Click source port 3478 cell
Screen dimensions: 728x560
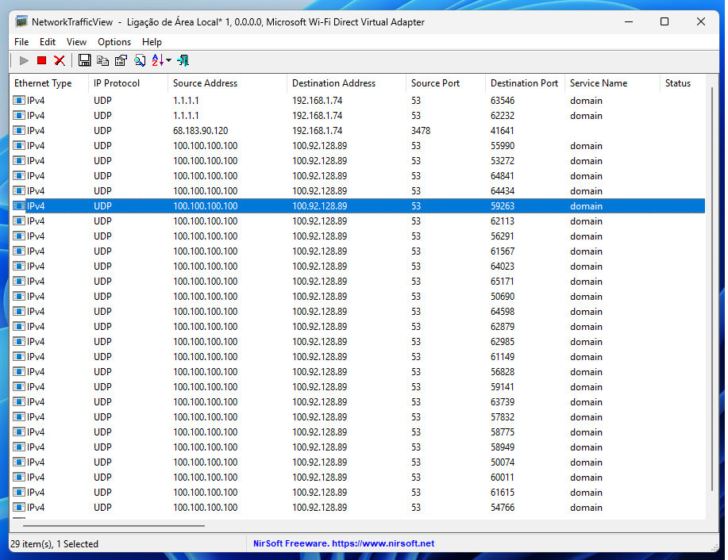tap(421, 130)
